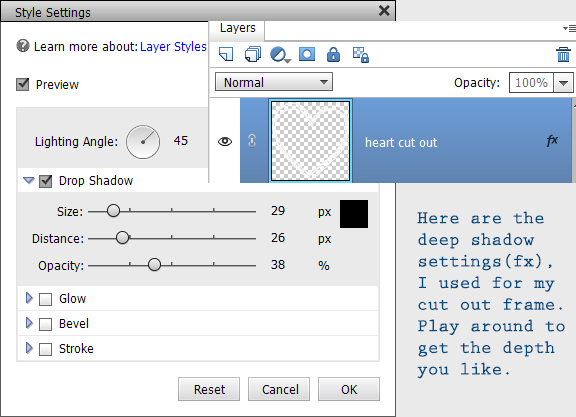Click the drop shadow Distance slider handle
The height and width of the screenshot is (417, 576).
pos(122,238)
